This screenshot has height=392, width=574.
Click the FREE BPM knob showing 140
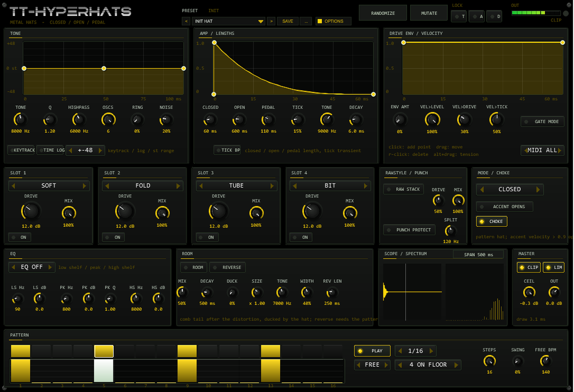545,361
